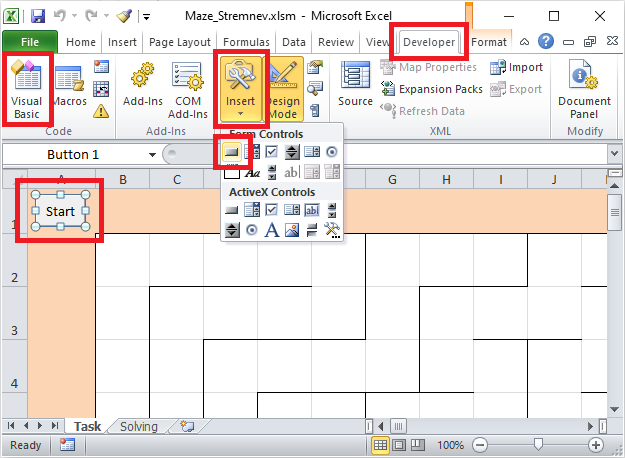Select Form Controls Combo Box control
The width and height of the screenshot is (625, 458).
point(252,152)
